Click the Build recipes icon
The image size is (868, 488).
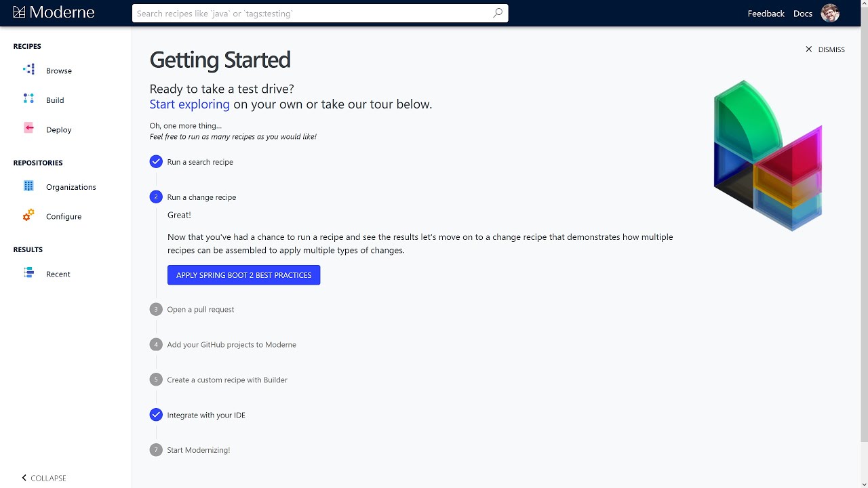(28, 99)
